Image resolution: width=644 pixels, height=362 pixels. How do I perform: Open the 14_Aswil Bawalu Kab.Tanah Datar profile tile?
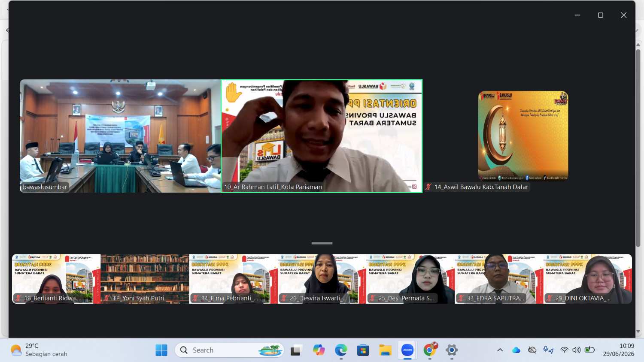click(523, 136)
